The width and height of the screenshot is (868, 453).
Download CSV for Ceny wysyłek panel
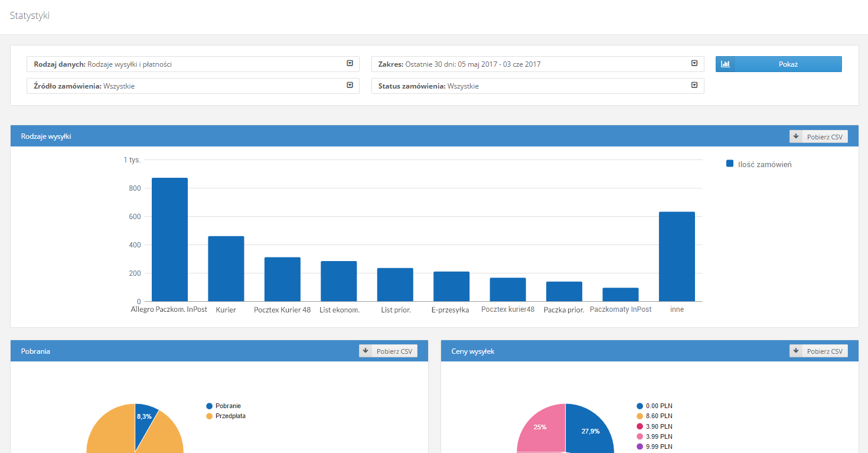click(818, 351)
